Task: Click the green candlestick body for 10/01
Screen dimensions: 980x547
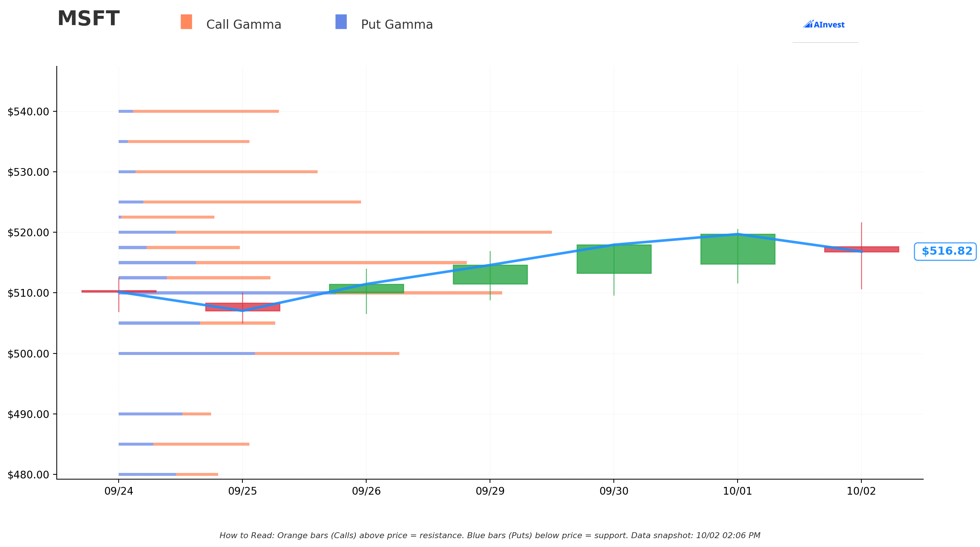Action: coord(738,249)
